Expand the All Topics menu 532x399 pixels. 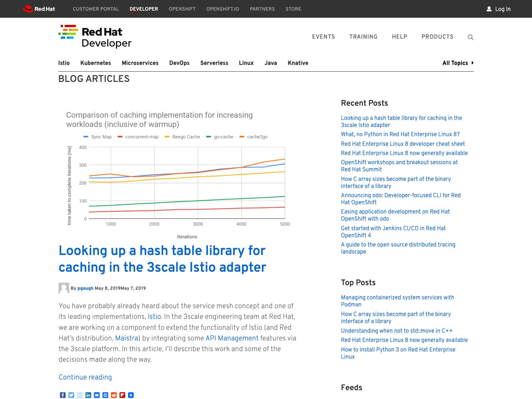pyautogui.click(x=458, y=63)
